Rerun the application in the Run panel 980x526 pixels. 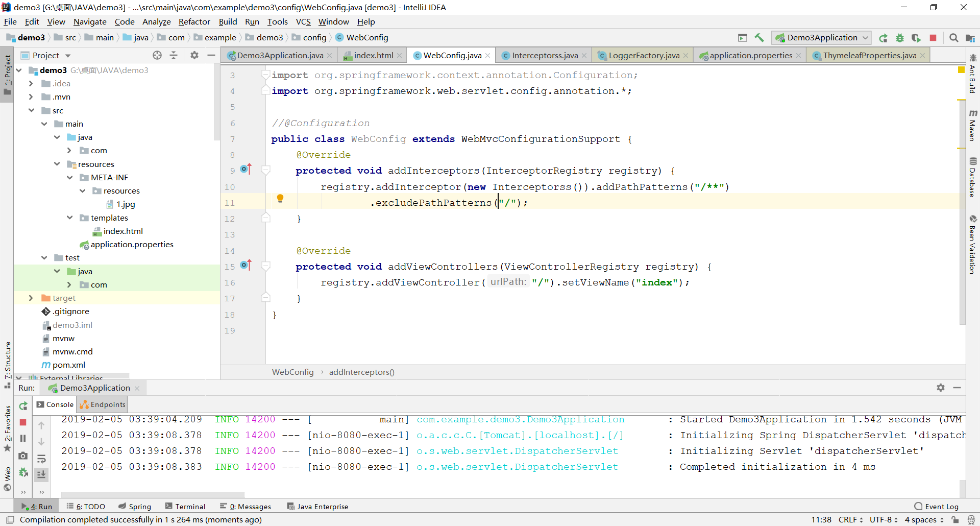click(x=23, y=406)
